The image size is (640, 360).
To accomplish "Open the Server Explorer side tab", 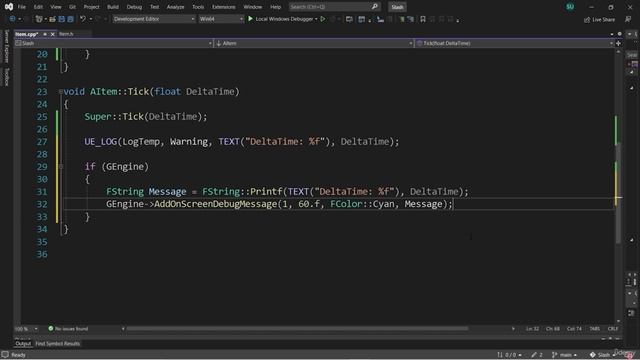I will pos(6,46).
